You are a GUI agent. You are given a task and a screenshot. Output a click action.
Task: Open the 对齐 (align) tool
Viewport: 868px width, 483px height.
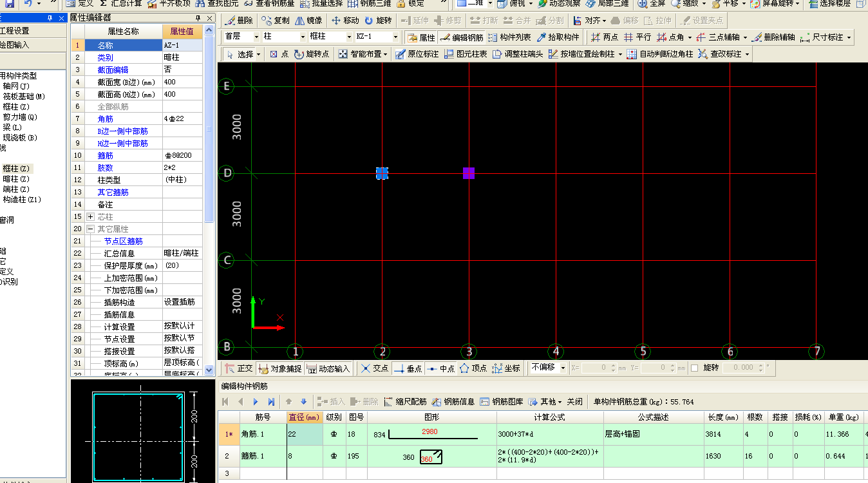(589, 21)
